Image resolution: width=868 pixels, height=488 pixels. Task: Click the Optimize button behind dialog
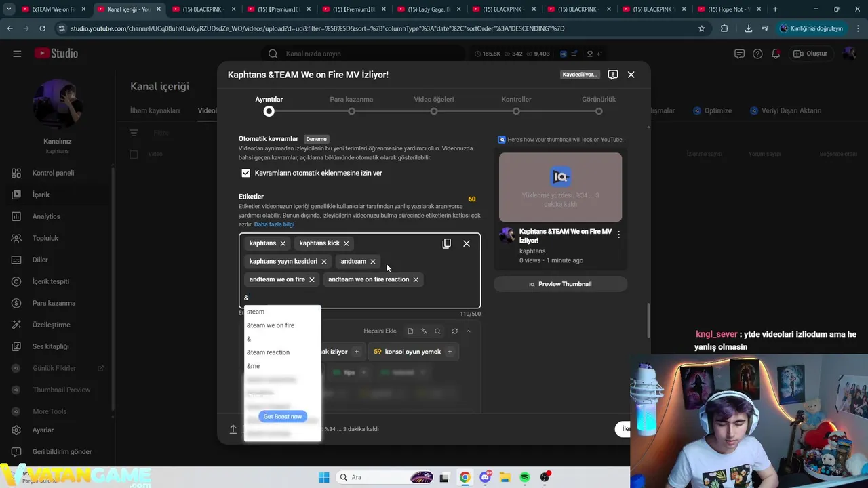(x=713, y=110)
